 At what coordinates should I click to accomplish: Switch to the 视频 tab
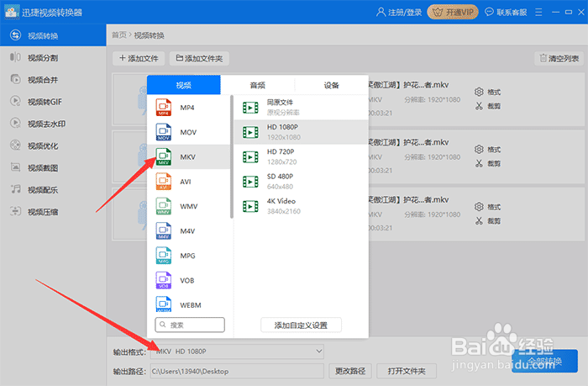click(184, 85)
